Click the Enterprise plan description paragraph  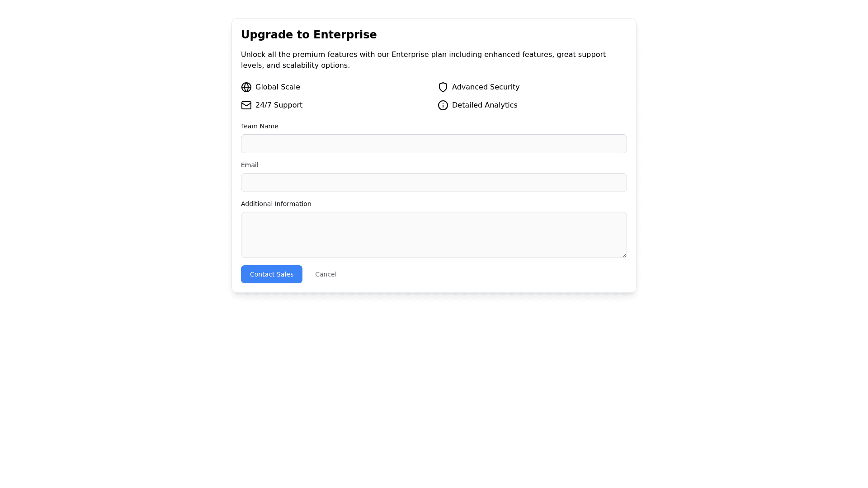pos(423,60)
